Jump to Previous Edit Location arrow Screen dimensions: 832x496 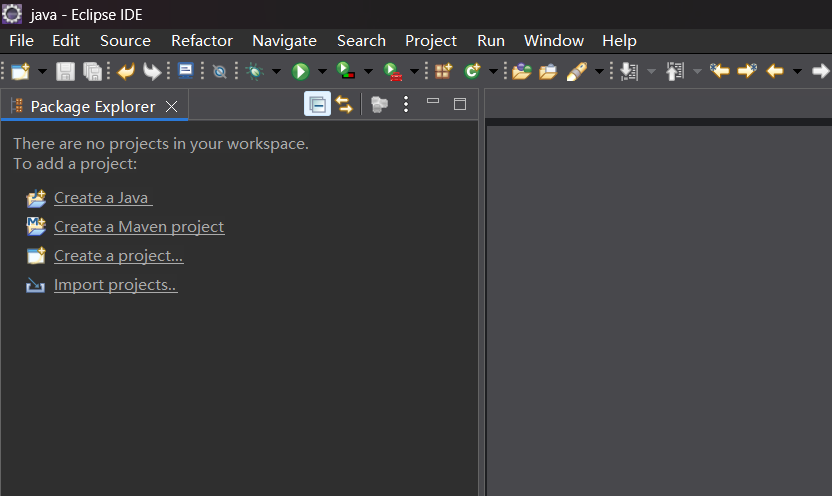[720, 71]
